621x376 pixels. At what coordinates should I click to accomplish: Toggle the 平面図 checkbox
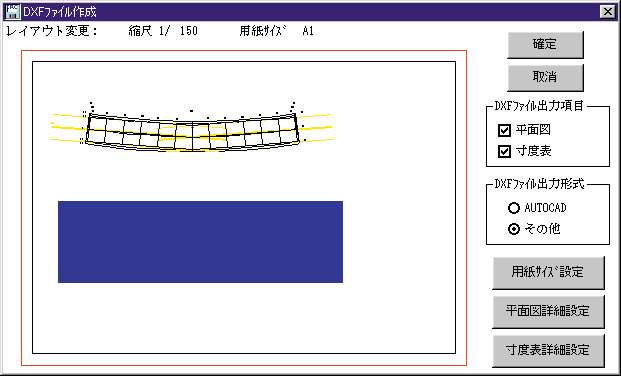coord(504,130)
